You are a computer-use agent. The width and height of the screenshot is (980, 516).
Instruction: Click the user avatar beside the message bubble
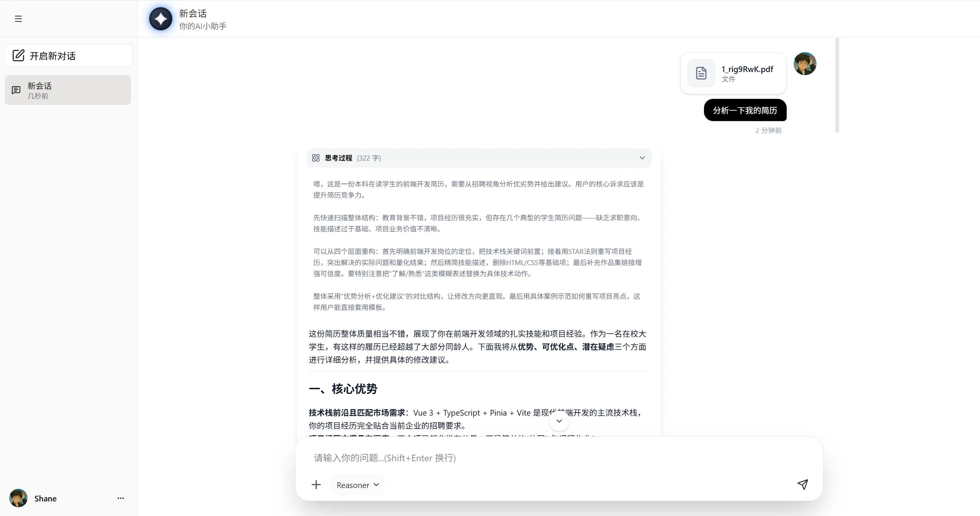coord(805,63)
